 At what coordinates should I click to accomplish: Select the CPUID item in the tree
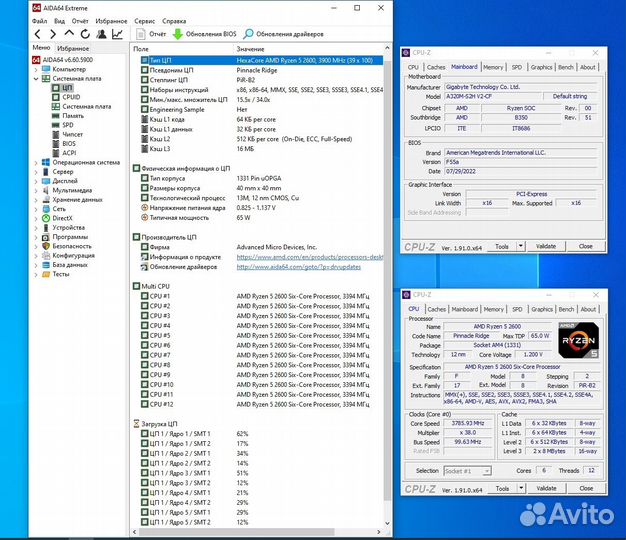pos(70,97)
